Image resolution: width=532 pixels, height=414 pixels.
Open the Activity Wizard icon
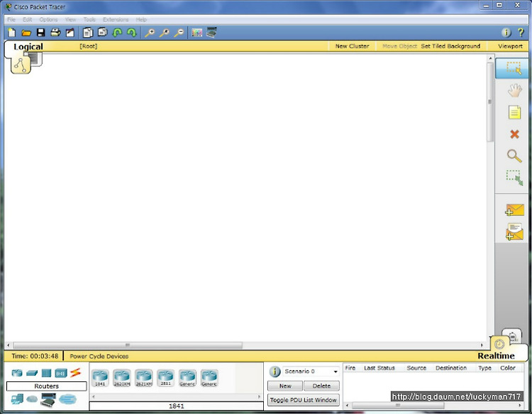(70, 33)
